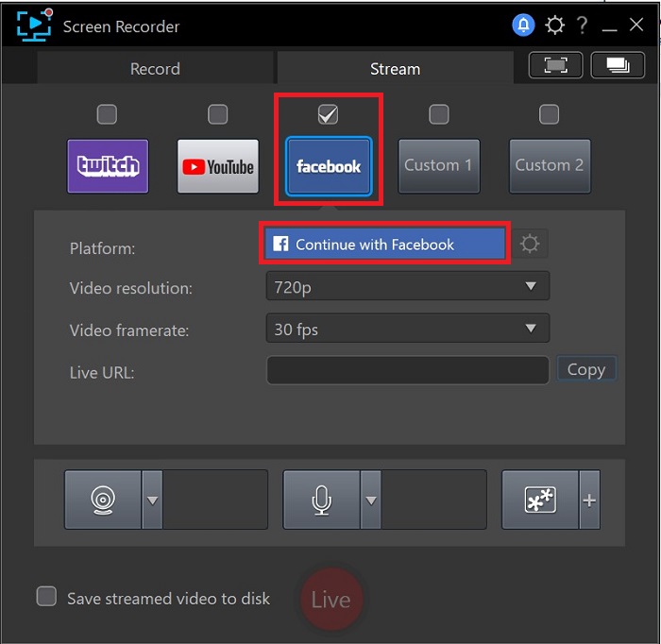Check Save streamed video to disk
The image size is (661, 644).
(x=46, y=597)
